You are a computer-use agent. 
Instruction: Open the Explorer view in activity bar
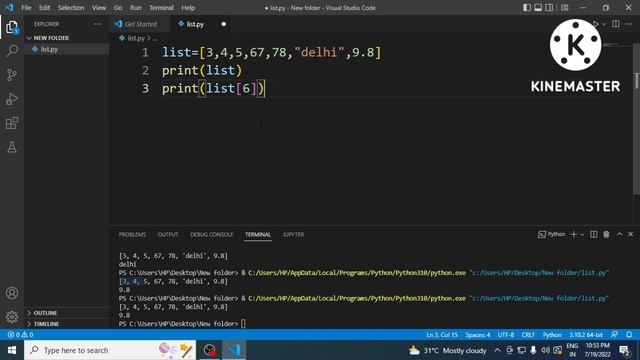click(12, 27)
